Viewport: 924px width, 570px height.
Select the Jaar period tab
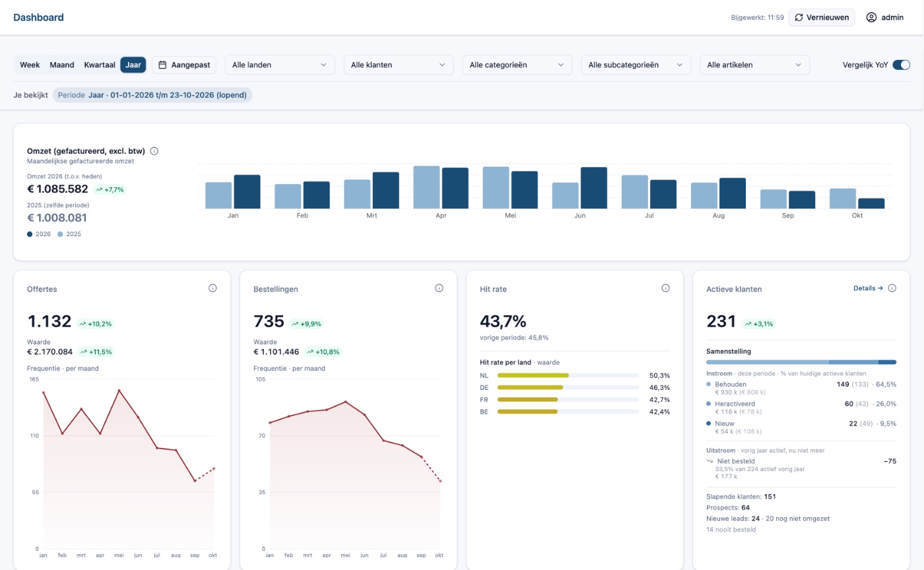click(x=133, y=65)
